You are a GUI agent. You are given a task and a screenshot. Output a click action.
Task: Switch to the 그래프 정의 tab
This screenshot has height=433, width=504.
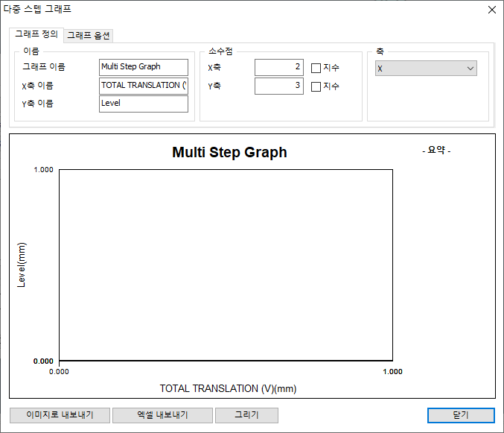pos(36,34)
